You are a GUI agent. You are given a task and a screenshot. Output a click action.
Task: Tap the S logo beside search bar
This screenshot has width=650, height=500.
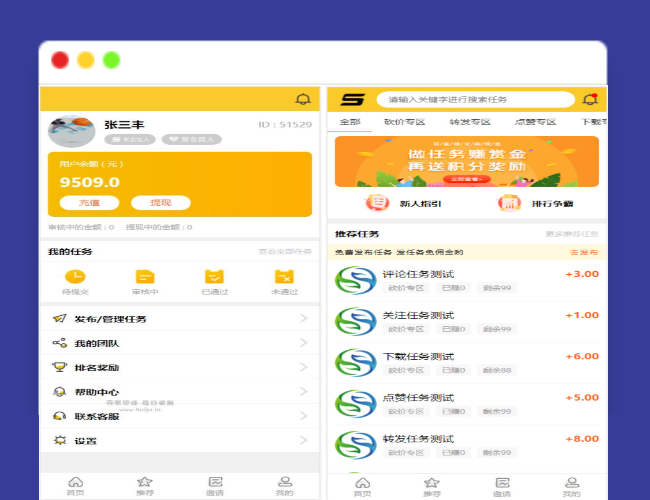tap(352, 100)
